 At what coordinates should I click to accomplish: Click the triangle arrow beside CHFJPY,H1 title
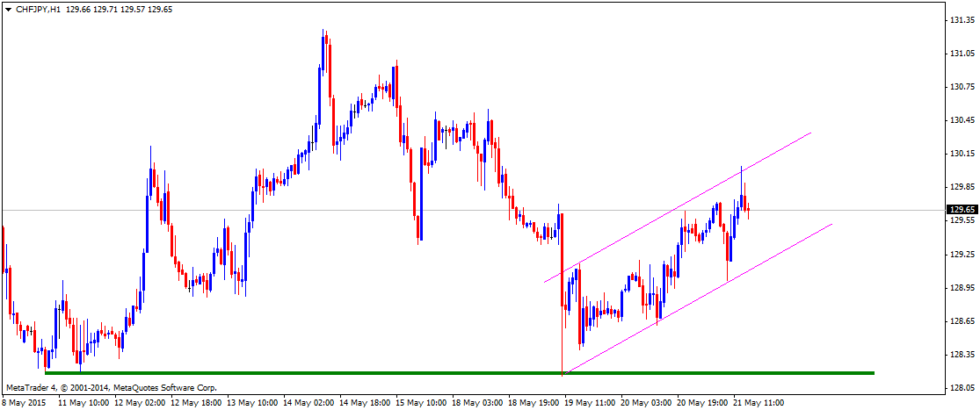click(x=8, y=9)
